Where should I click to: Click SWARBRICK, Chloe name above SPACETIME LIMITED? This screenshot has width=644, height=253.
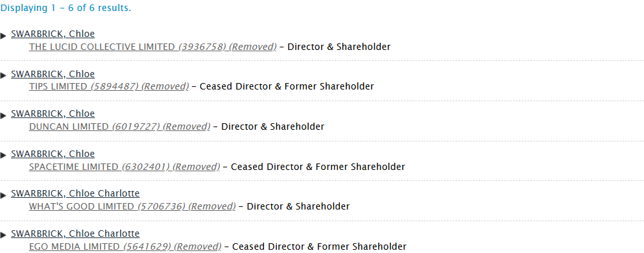pyautogui.click(x=53, y=154)
